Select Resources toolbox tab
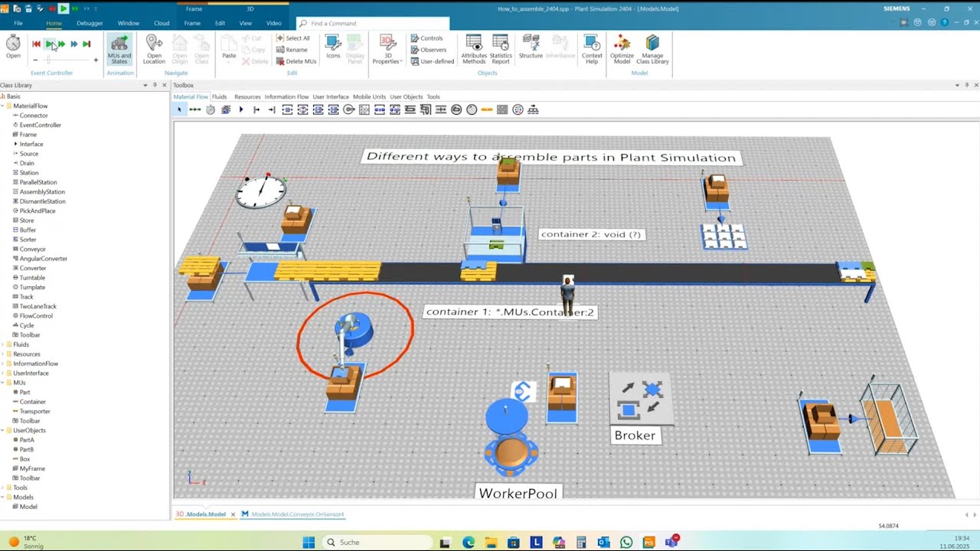Viewport: 980px width, 551px height. point(247,97)
